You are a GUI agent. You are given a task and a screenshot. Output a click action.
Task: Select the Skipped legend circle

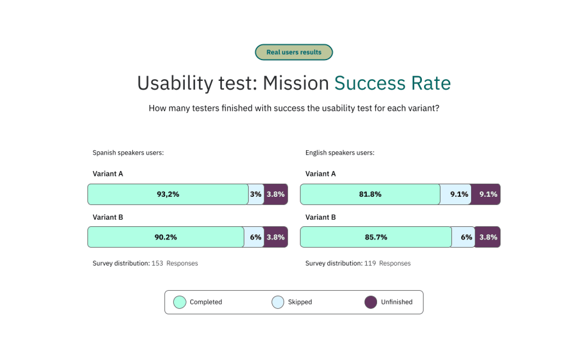pyautogui.click(x=278, y=302)
